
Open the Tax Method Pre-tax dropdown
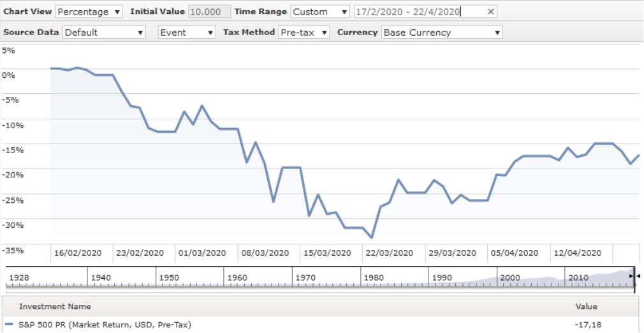point(304,33)
